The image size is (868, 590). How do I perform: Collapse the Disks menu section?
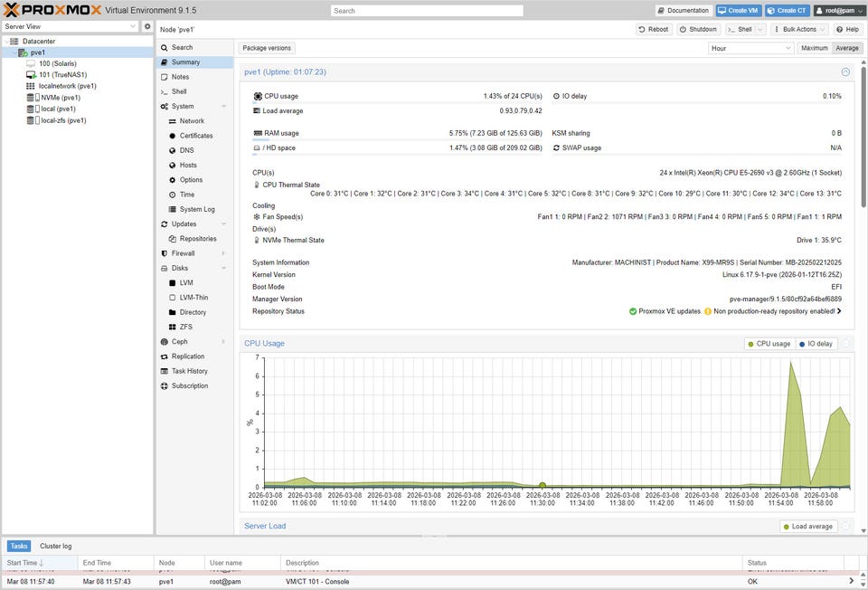[x=223, y=268]
